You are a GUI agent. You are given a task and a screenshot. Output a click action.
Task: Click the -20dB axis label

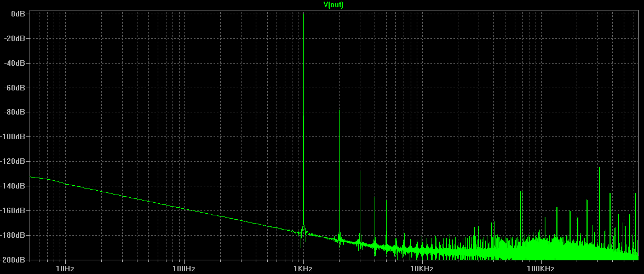pos(15,38)
